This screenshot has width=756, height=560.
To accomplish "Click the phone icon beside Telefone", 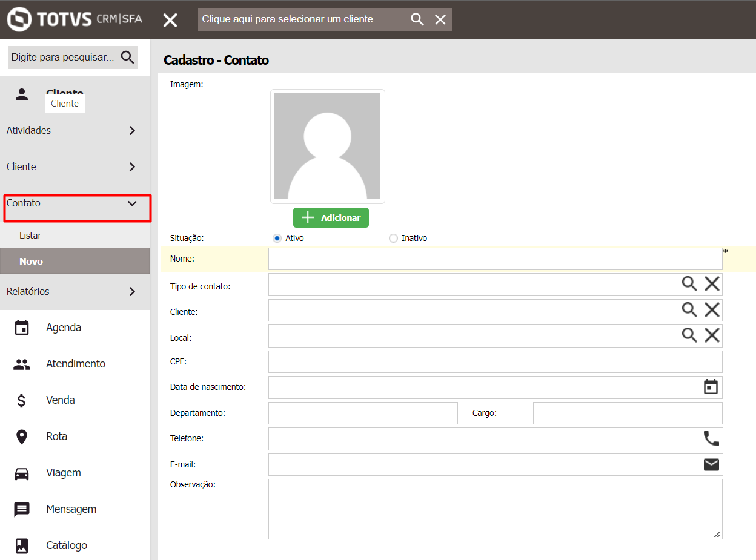I will [711, 438].
